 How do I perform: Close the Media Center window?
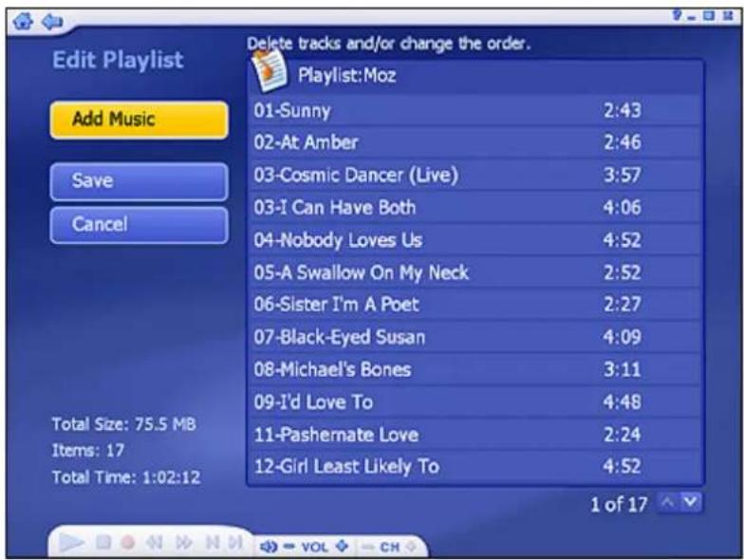(729, 15)
